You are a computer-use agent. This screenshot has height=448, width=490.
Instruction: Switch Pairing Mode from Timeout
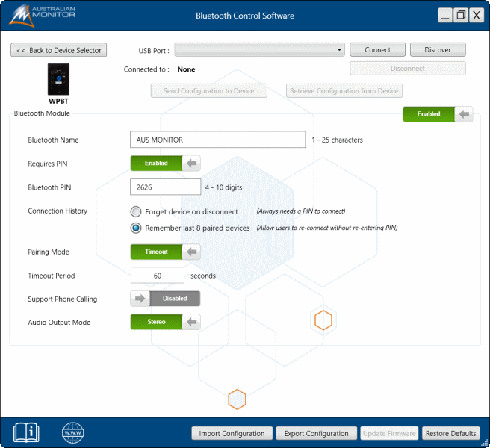point(165,252)
